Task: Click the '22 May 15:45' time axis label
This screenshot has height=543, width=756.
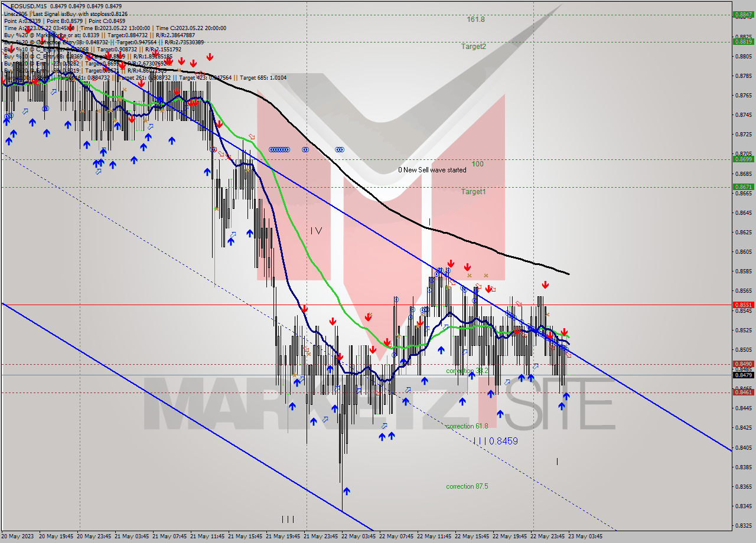Action: [x=473, y=537]
